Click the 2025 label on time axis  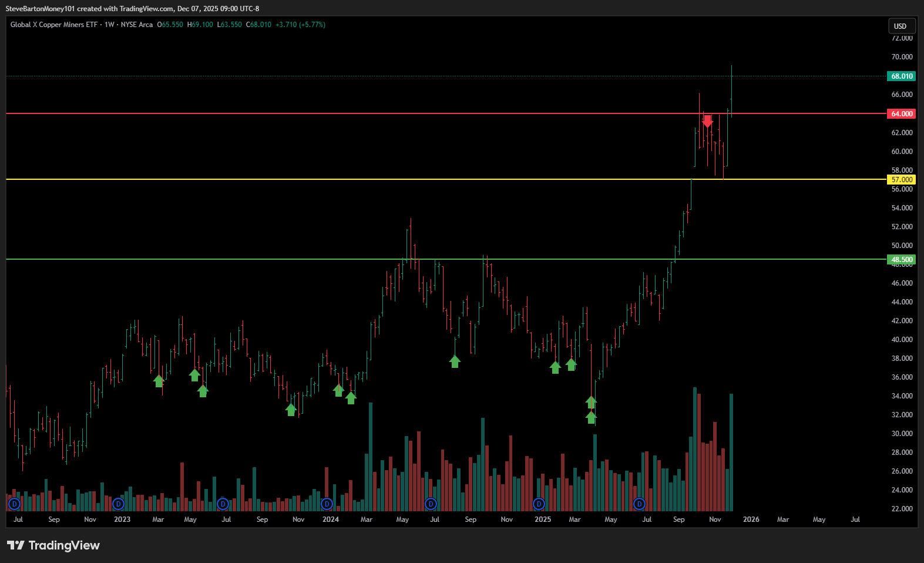click(x=543, y=520)
